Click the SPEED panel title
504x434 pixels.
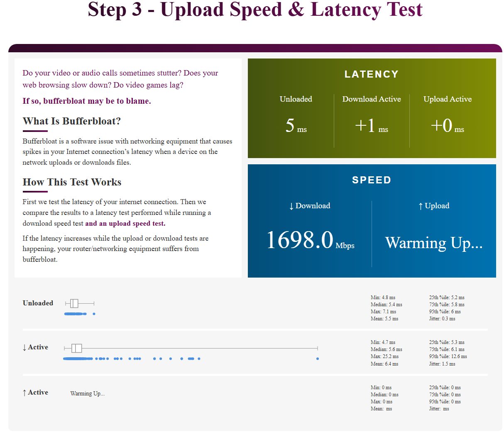click(x=372, y=180)
